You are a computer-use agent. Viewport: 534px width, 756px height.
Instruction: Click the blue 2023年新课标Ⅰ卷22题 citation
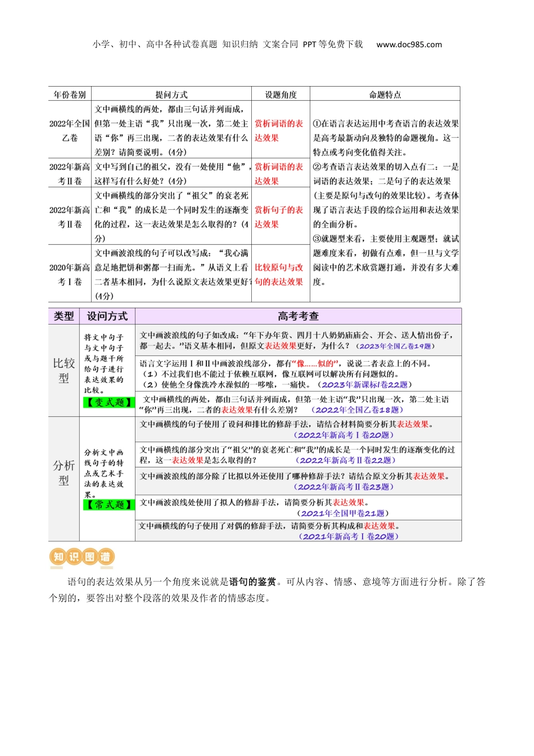coord(365,385)
